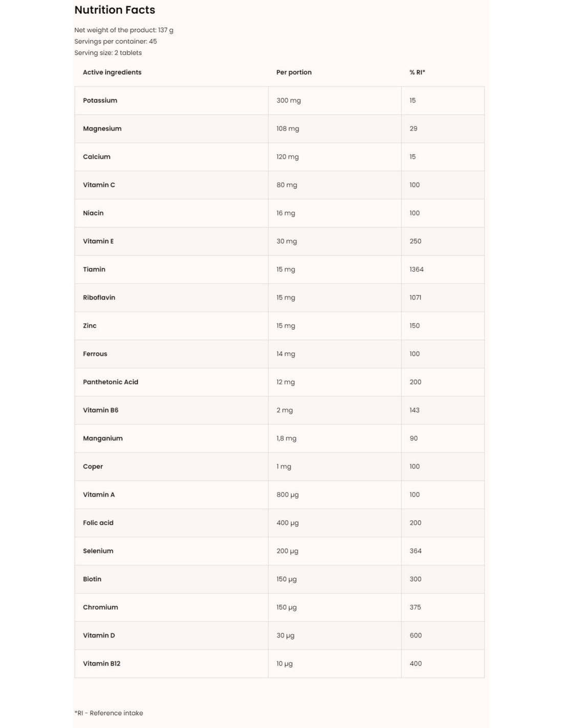This screenshot has height=728, width=563.
Task: Click the Nutrition Facts heading
Action: point(115,10)
